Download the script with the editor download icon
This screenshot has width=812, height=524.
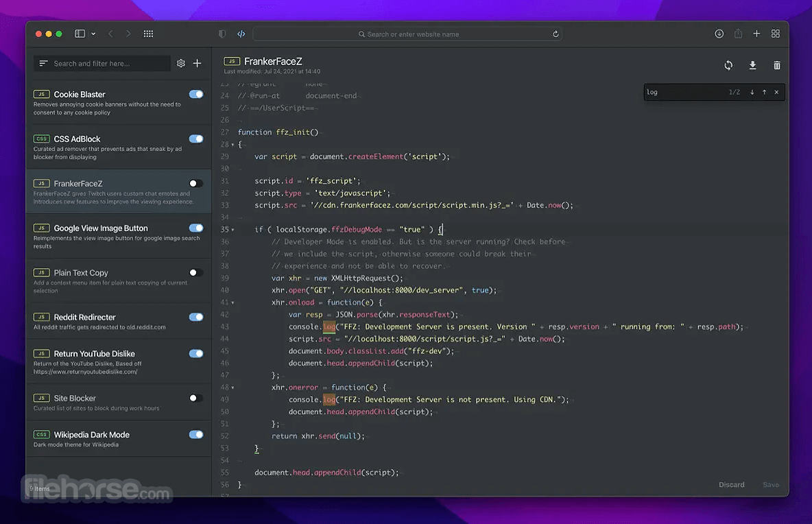(x=752, y=65)
